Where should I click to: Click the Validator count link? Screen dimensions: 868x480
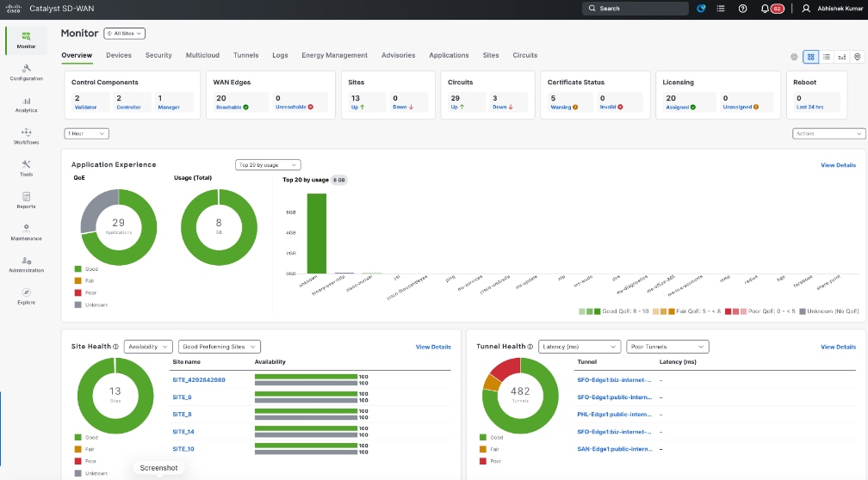coord(85,108)
